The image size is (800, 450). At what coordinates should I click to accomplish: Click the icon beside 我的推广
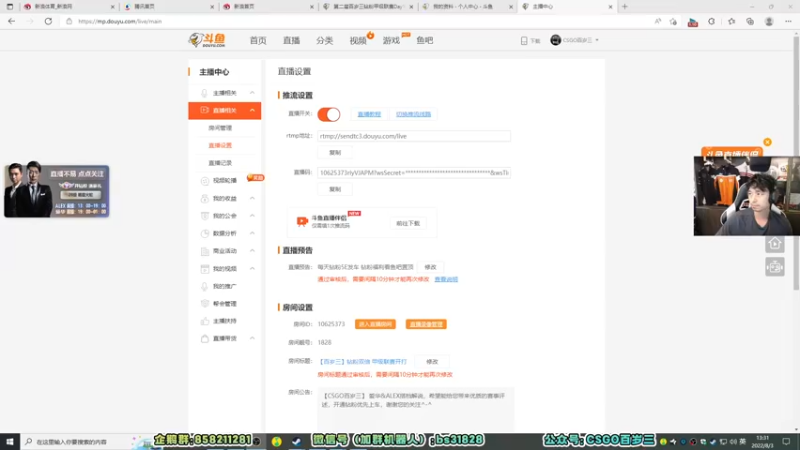point(205,286)
